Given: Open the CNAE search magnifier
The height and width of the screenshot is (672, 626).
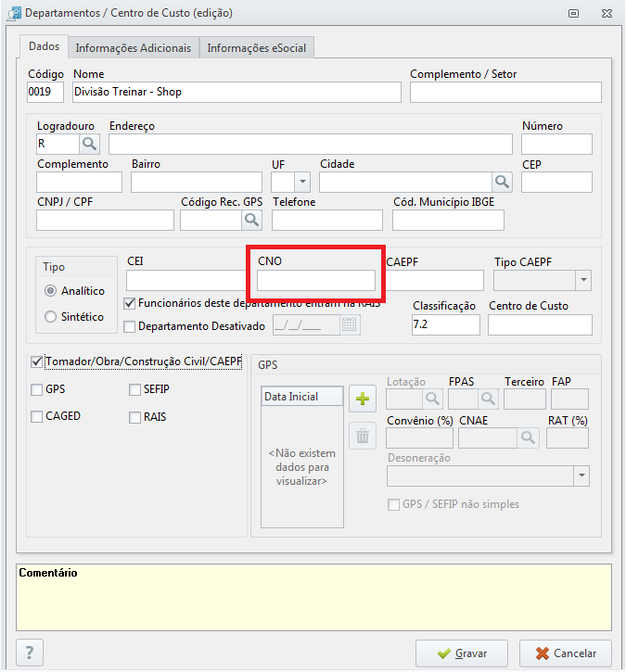Looking at the screenshot, I should point(528,438).
